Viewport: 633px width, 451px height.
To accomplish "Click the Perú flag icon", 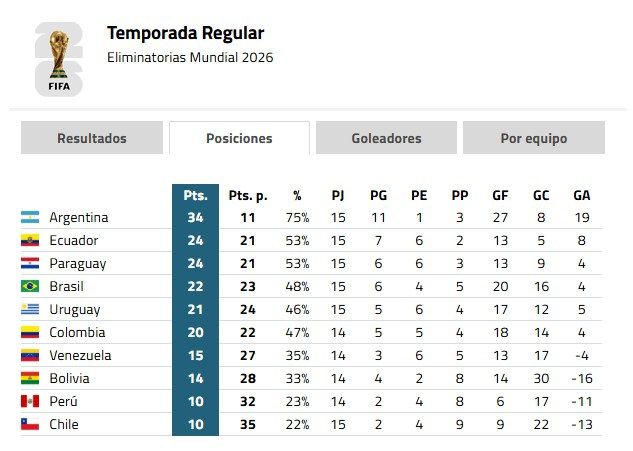I will click(30, 401).
